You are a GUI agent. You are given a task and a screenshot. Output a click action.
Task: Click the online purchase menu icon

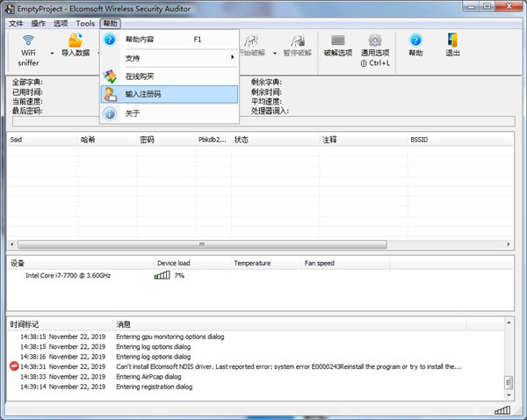pyautogui.click(x=110, y=76)
